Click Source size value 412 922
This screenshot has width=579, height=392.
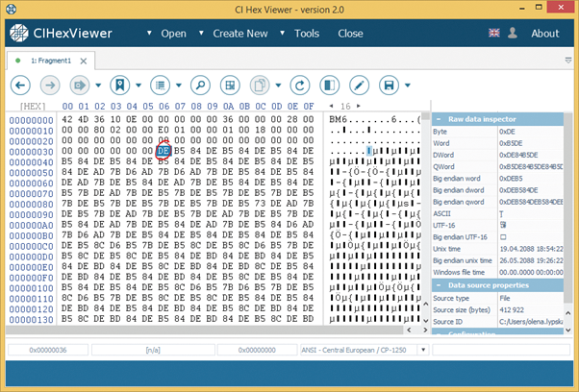tap(512, 310)
